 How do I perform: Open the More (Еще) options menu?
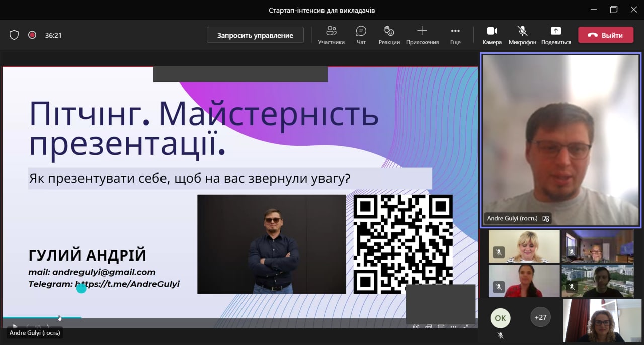[x=455, y=35]
